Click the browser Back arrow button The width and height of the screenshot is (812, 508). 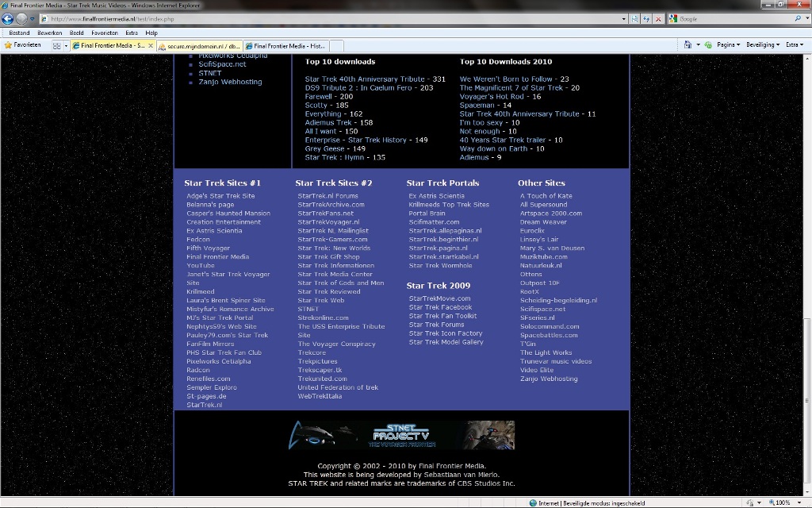click(x=7, y=19)
